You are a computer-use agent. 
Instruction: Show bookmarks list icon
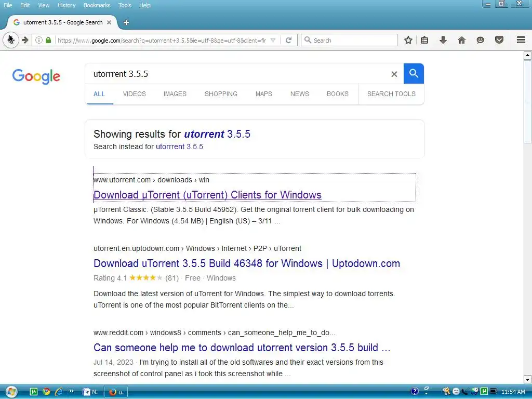pyautogui.click(x=424, y=41)
